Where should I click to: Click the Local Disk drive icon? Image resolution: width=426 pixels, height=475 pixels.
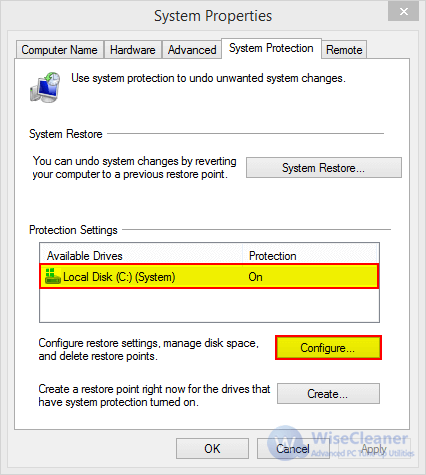pos(53,276)
